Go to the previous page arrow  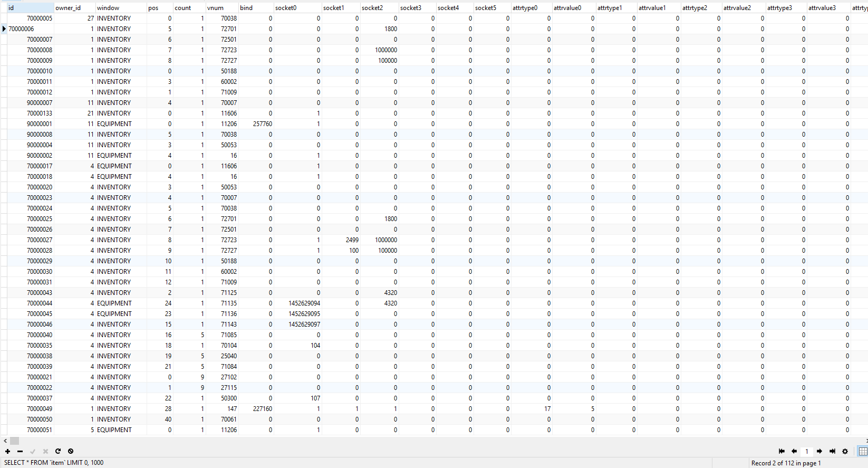[x=794, y=451]
